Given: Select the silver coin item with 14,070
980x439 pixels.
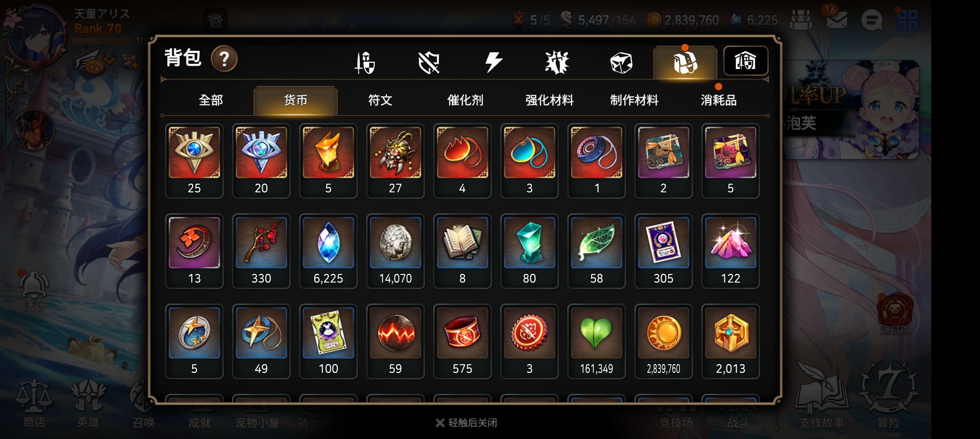Looking at the screenshot, I should click(395, 251).
